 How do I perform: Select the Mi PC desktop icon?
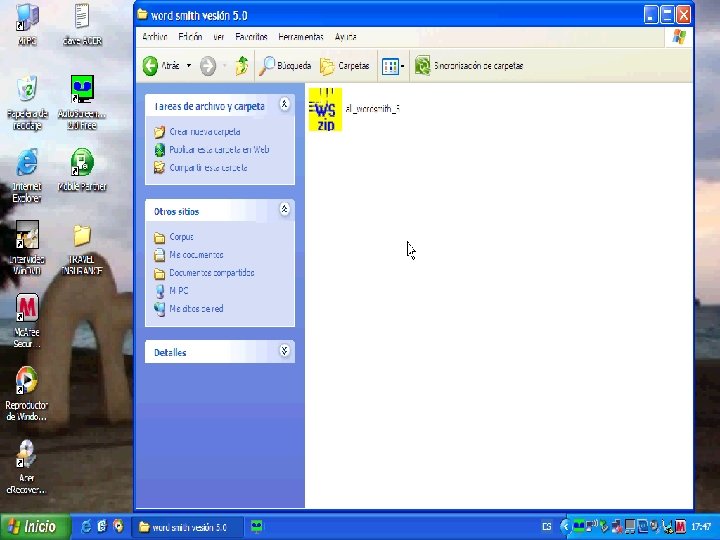click(27, 24)
